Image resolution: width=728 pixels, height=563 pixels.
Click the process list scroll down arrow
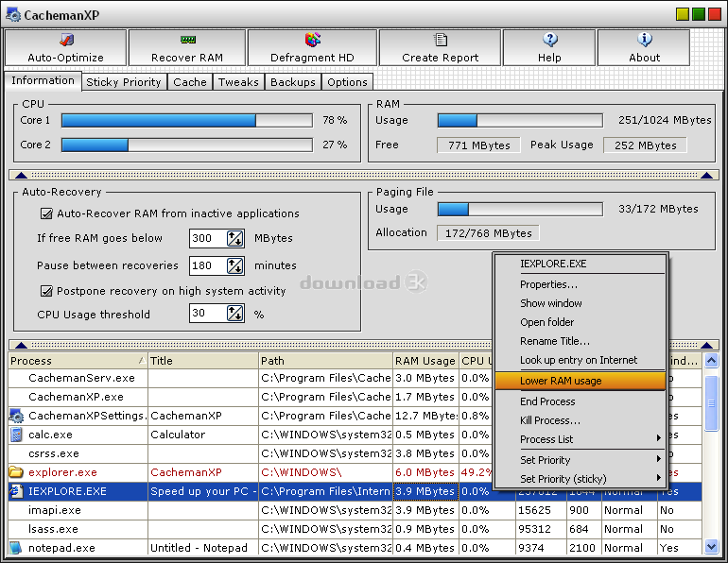pyautogui.click(x=711, y=547)
